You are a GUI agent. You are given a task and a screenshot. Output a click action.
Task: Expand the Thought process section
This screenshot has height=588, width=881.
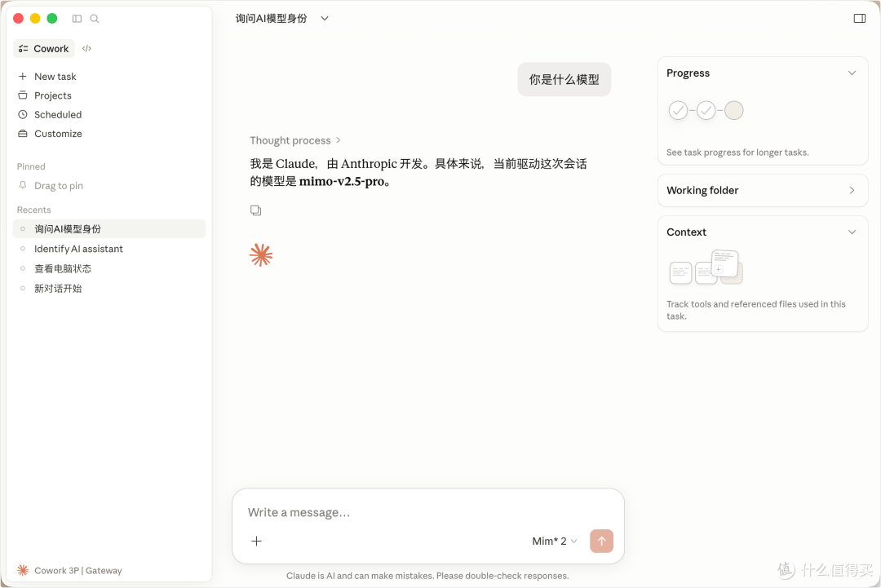(x=295, y=140)
